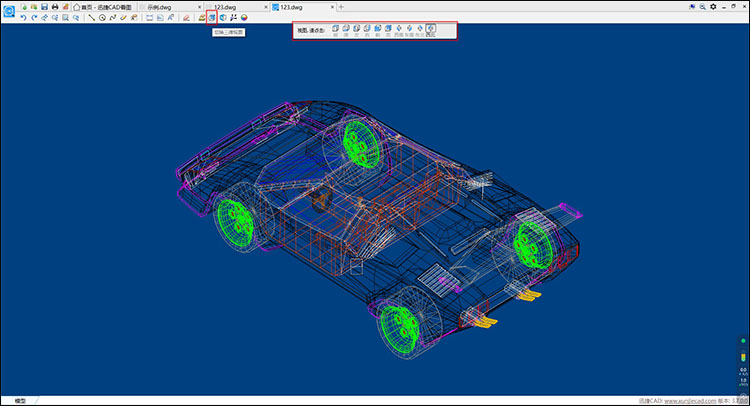Select the northeast isometric view
Screen dimensions: 750x406
[420, 29]
